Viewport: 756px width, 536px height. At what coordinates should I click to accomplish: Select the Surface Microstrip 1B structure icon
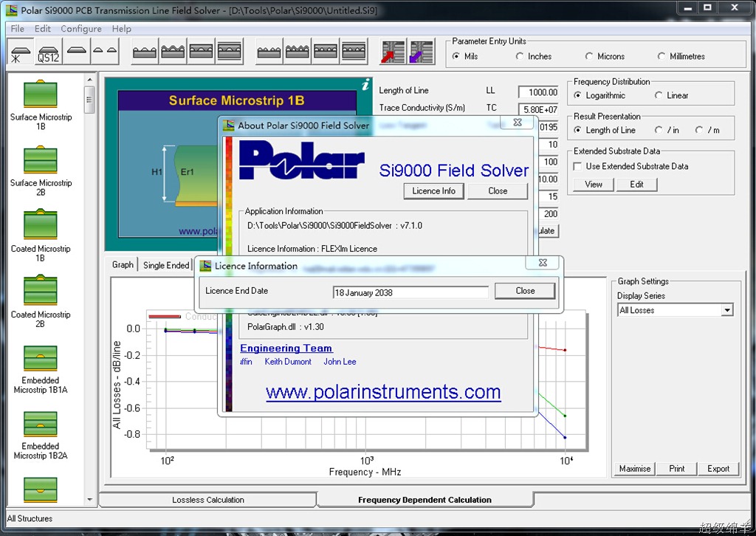pyautogui.click(x=40, y=95)
